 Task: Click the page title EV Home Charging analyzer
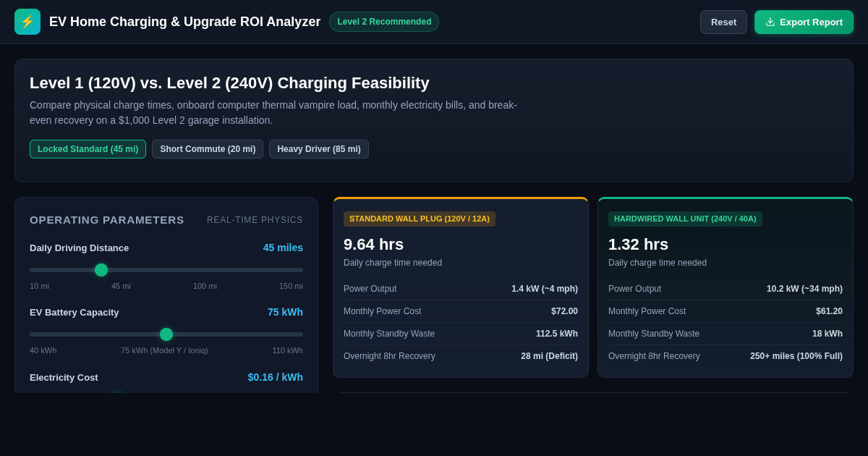point(184,22)
